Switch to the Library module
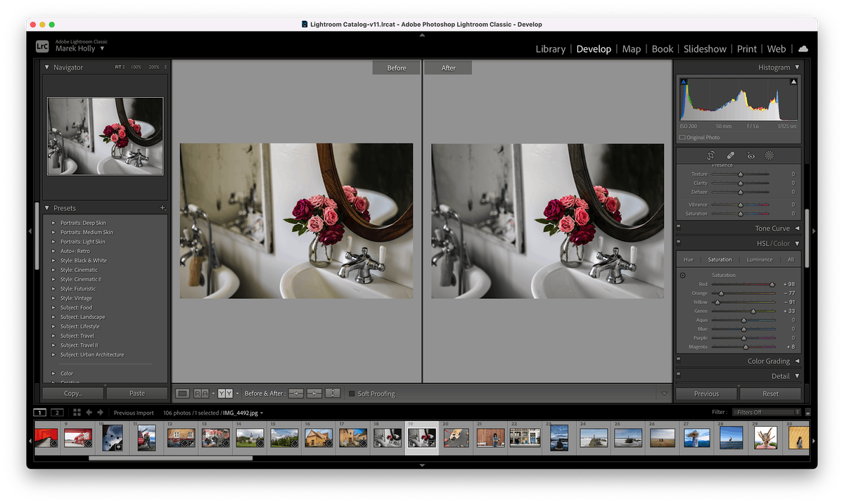 (551, 49)
